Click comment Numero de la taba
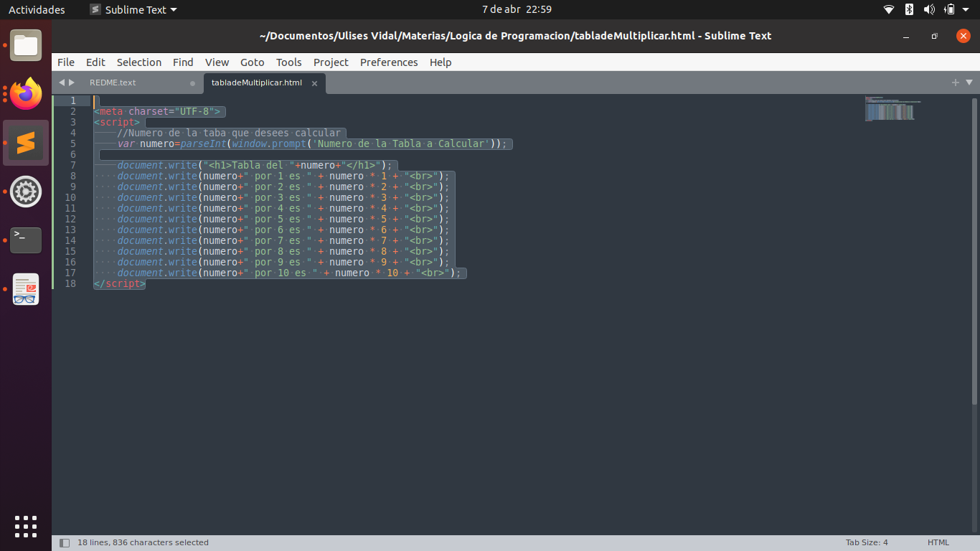This screenshot has height=551, width=980. point(229,133)
